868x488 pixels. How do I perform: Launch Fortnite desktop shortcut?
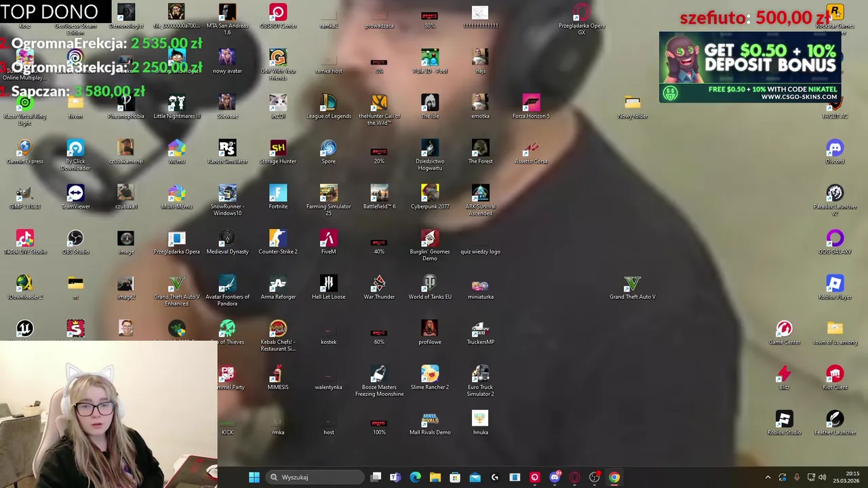coord(278,197)
